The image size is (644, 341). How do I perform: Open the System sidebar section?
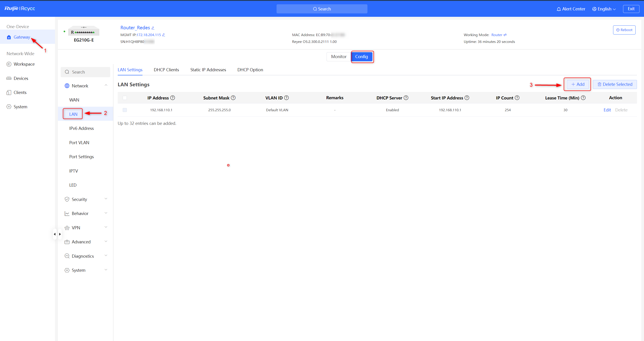(x=20, y=107)
